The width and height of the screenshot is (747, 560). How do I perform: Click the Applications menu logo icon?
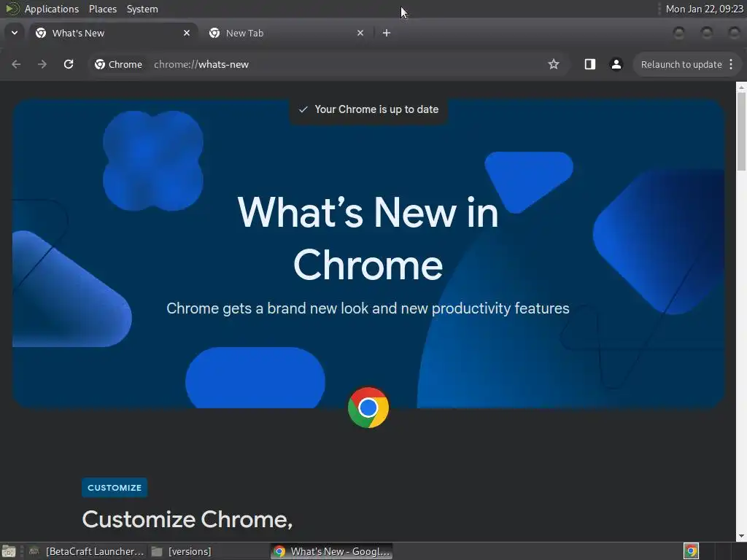tap(12, 9)
